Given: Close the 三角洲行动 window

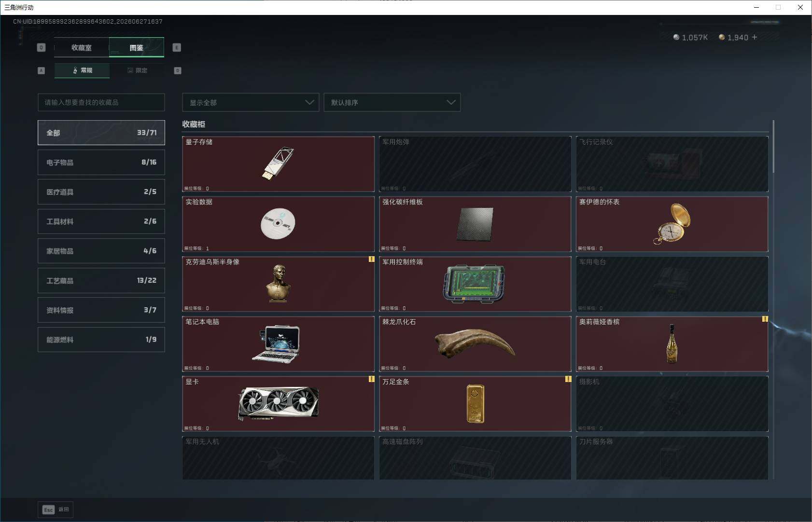Looking at the screenshot, I should tap(800, 7).
